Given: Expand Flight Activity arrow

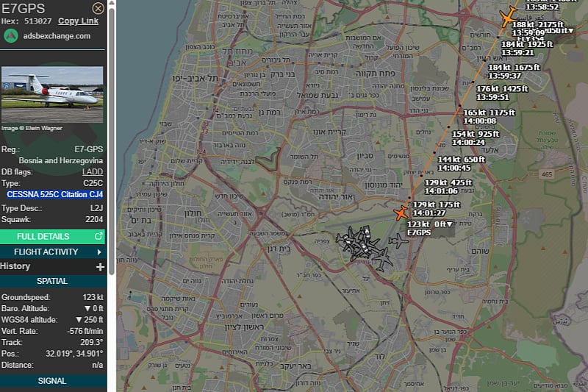Looking at the screenshot, I should pyautogui.click(x=99, y=252).
